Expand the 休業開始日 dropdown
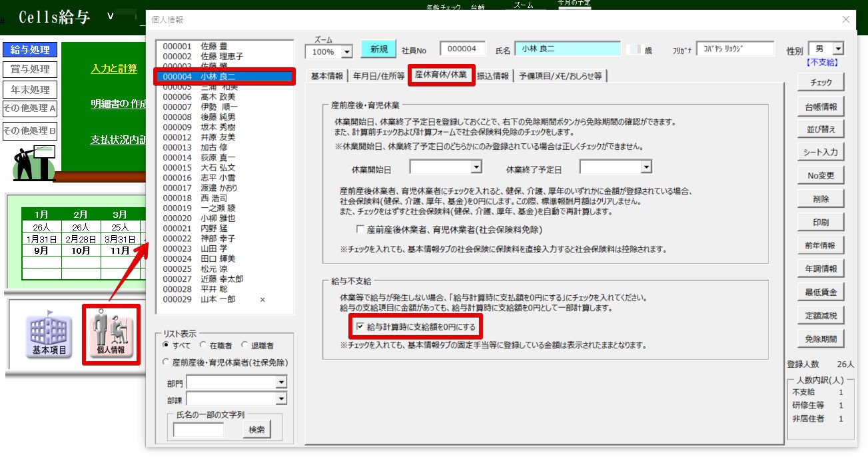The image size is (868, 459). 476,167
